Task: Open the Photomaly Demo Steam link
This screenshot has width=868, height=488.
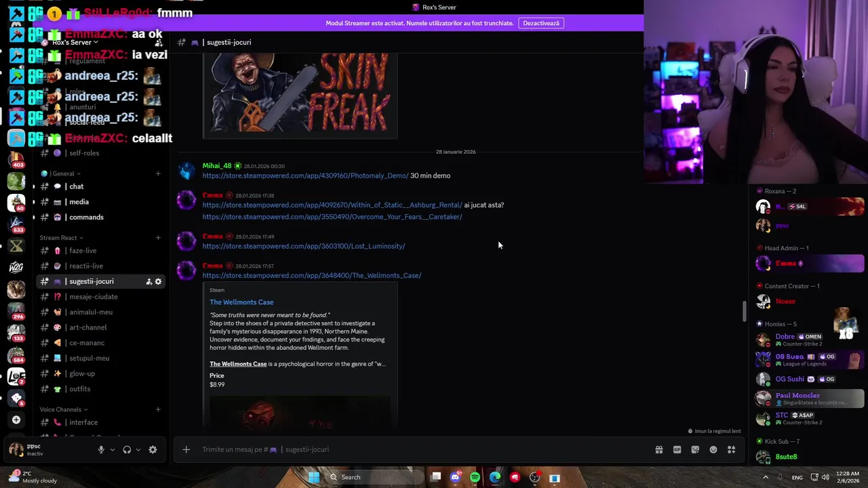Action: [305, 176]
